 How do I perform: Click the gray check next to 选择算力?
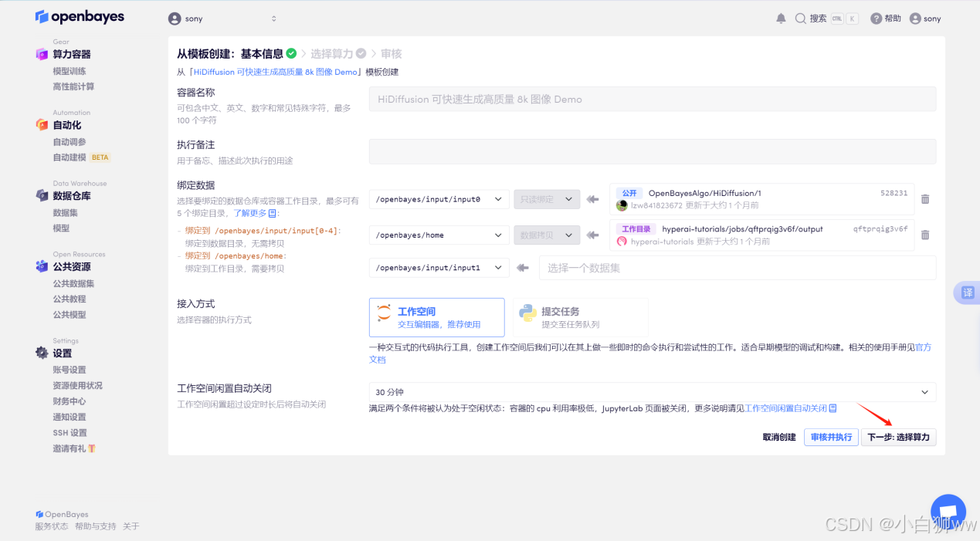click(361, 53)
